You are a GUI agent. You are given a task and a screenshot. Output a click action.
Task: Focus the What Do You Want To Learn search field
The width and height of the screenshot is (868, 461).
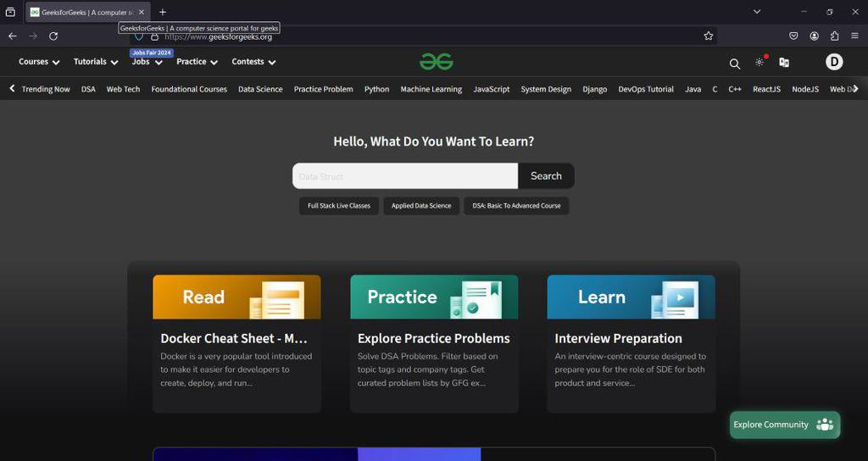[x=405, y=176]
